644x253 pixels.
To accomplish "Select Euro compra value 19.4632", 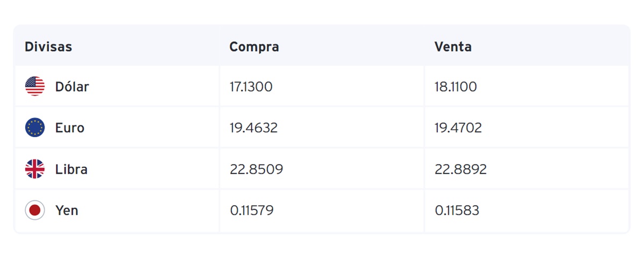I will tap(254, 128).
